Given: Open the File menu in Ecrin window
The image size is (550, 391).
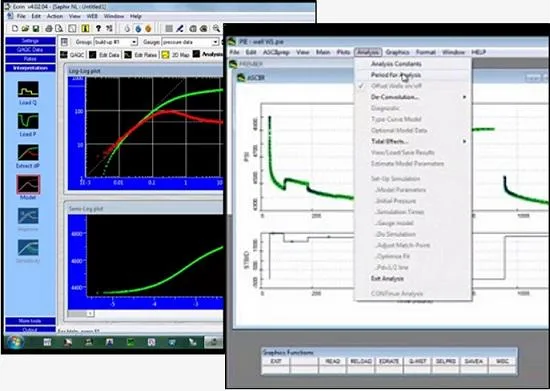Looking at the screenshot, I should [x=21, y=16].
